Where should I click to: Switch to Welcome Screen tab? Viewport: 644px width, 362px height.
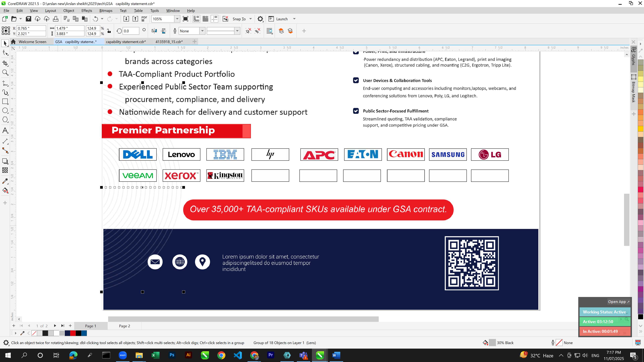tap(32, 42)
